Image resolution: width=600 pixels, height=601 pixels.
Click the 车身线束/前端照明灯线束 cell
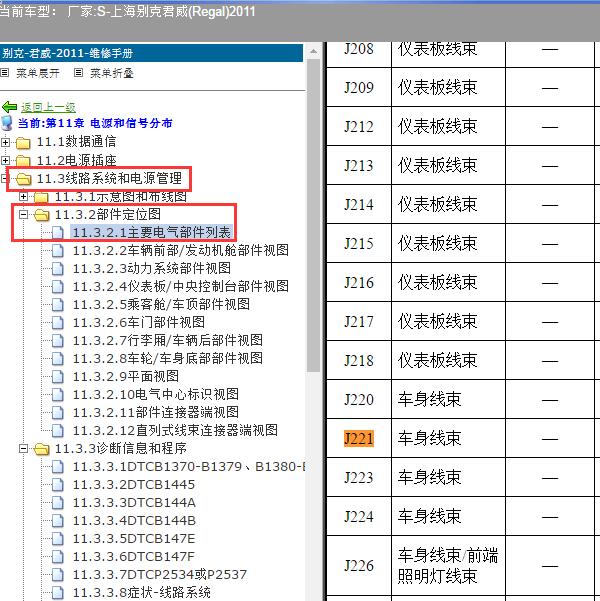(x=448, y=565)
